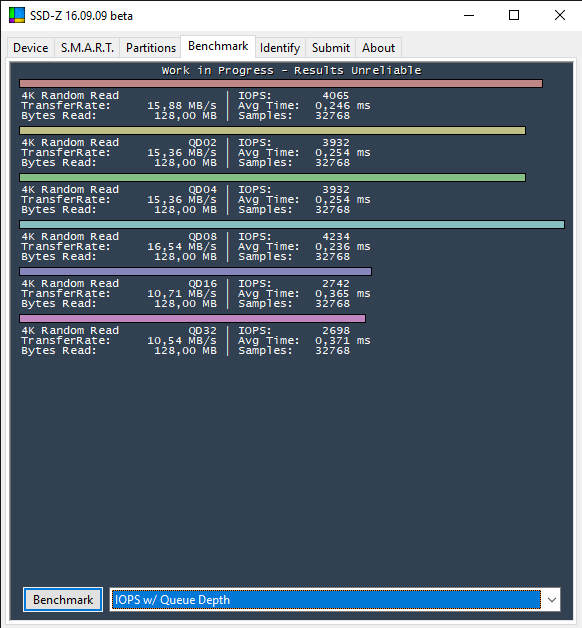Click the 'Work in Progress - Results Unreliable' heading
This screenshot has width=582, height=628.
291,70
